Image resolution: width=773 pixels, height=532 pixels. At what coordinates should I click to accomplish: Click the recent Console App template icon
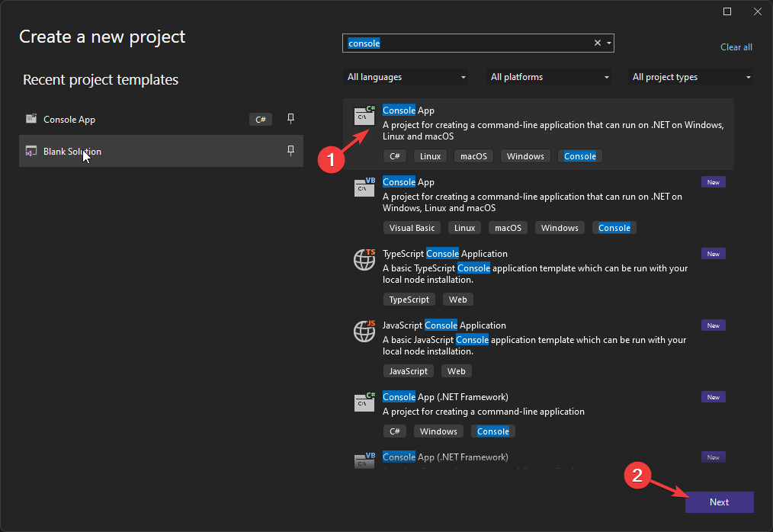pos(31,119)
